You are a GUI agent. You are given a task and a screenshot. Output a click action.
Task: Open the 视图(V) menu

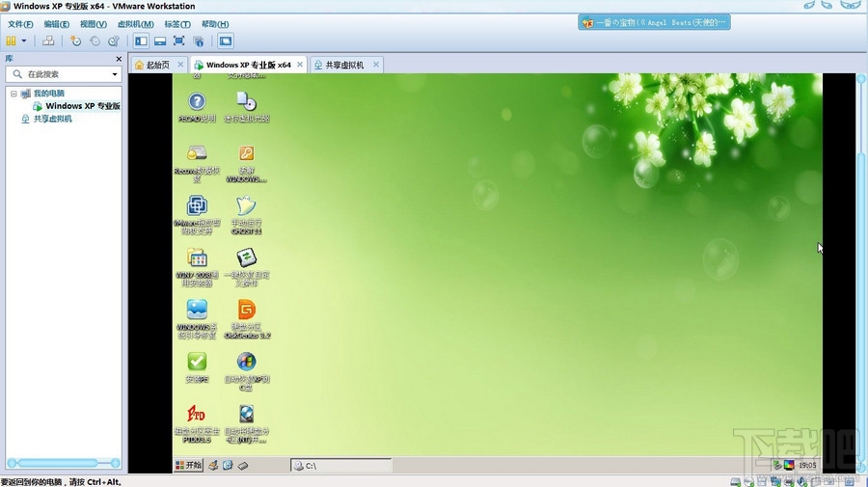[x=93, y=24]
